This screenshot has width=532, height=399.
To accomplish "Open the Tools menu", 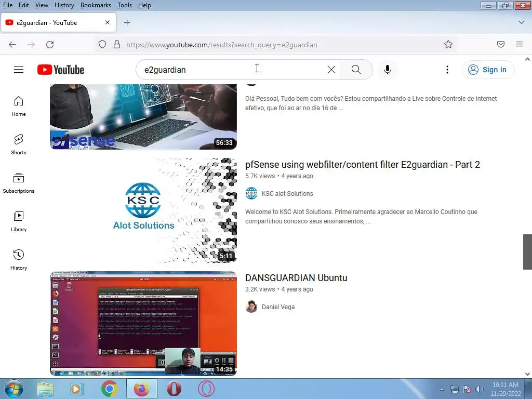I will (x=125, y=5).
